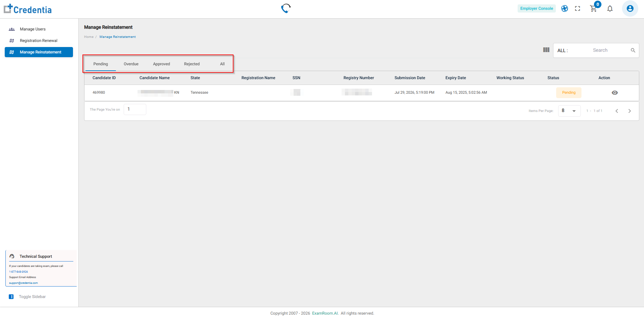The height and width of the screenshot is (318, 644).
Task: Sort by Candidate Name column header
Action: click(x=154, y=78)
